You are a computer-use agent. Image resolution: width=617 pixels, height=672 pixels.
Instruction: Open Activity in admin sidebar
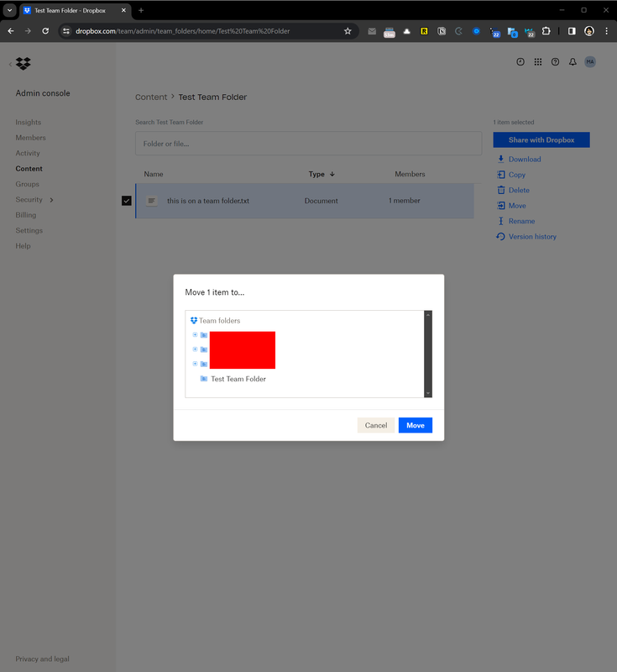click(x=28, y=153)
